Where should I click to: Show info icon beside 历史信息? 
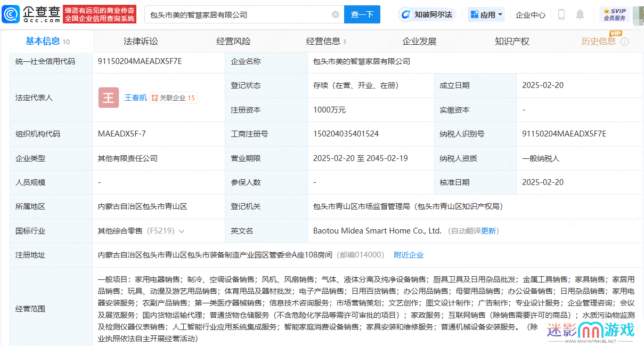(625, 42)
